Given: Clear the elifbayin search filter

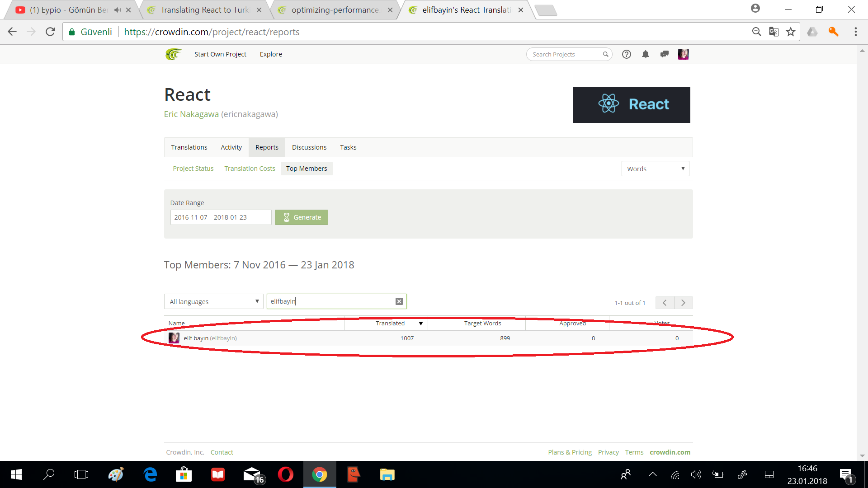Looking at the screenshot, I should [x=399, y=301].
